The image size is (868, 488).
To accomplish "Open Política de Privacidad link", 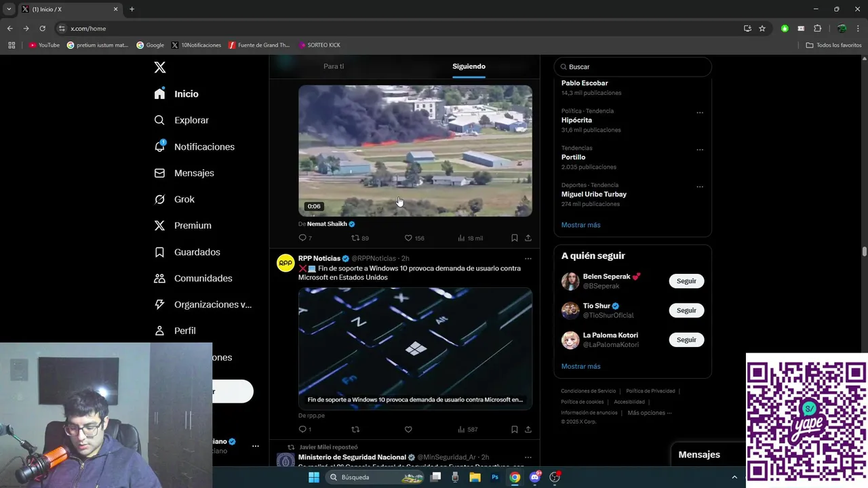I will [x=650, y=391].
